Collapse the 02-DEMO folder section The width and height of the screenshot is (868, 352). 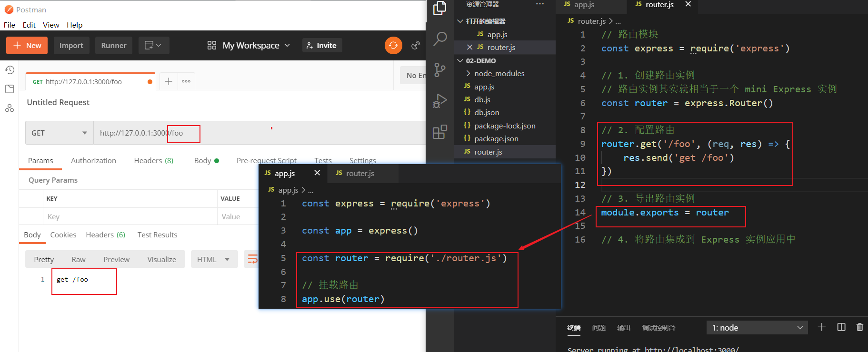pos(477,61)
